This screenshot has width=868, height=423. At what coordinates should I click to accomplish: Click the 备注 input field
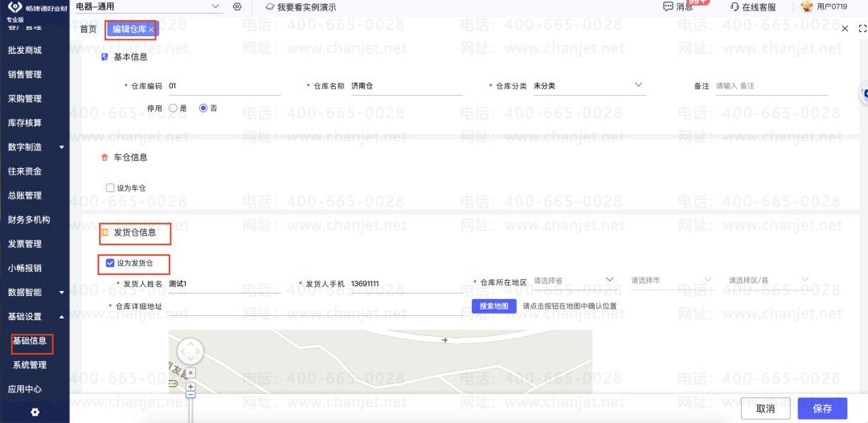772,86
